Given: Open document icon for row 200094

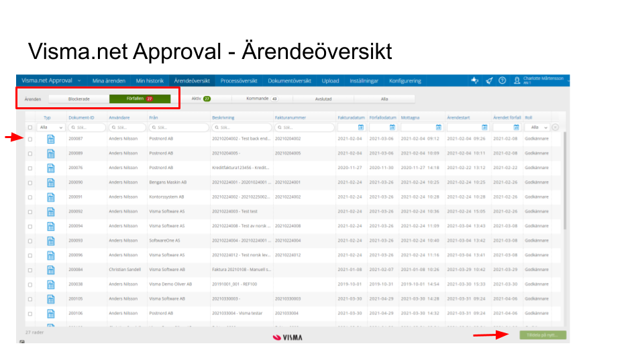Looking at the screenshot, I should 50,227.
